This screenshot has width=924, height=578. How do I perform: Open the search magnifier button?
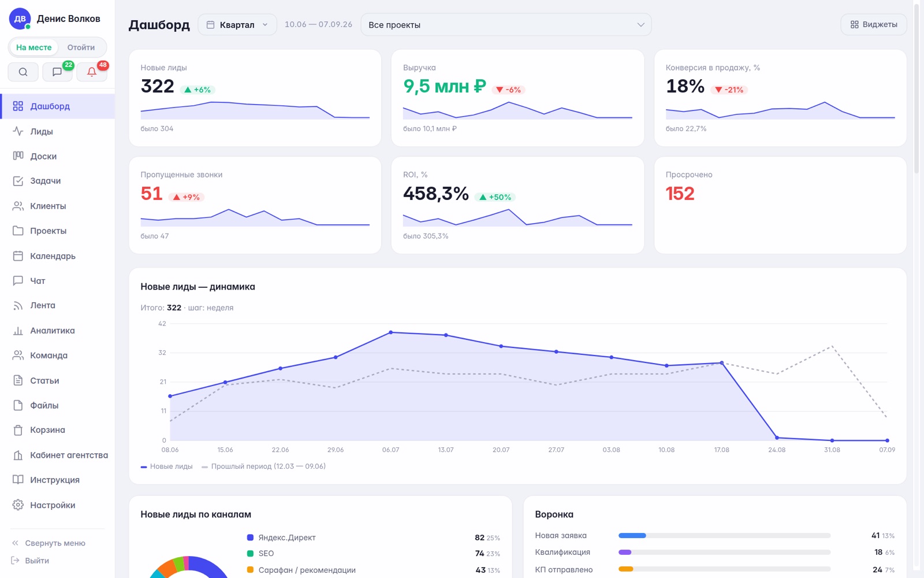click(x=23, y=72)
